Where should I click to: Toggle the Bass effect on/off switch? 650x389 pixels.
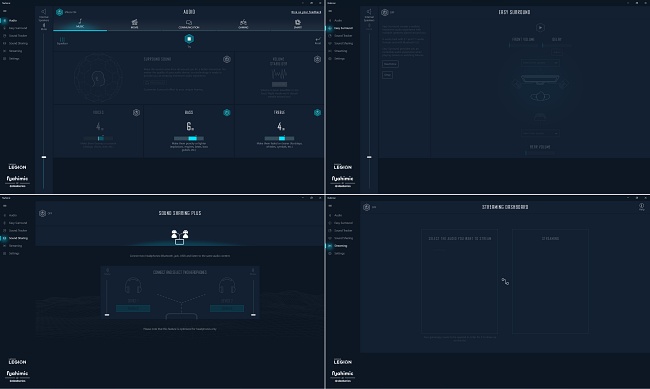point(227,112)
